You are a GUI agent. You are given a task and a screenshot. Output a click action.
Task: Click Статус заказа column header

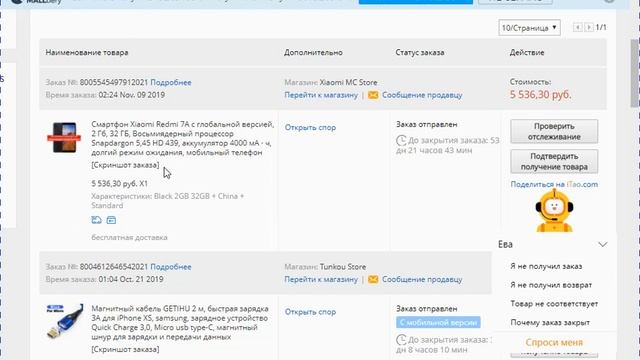pyautogui.click(x=420, y=53)
